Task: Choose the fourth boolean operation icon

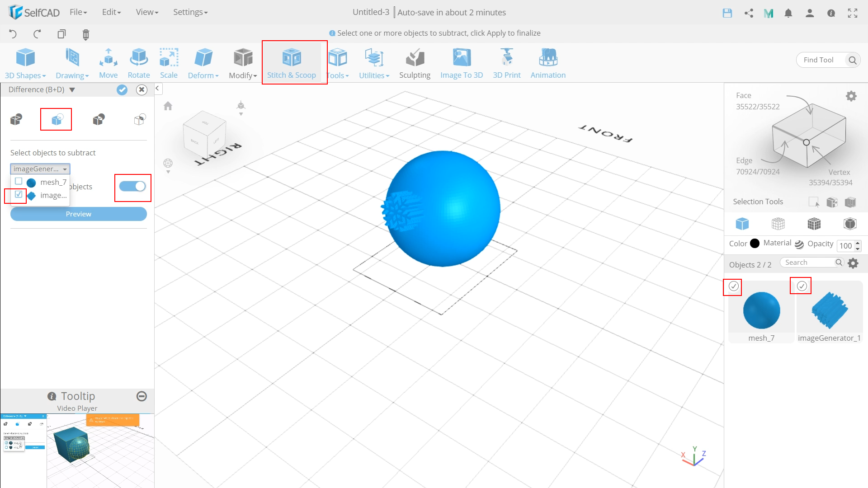Action: [140, 119]
